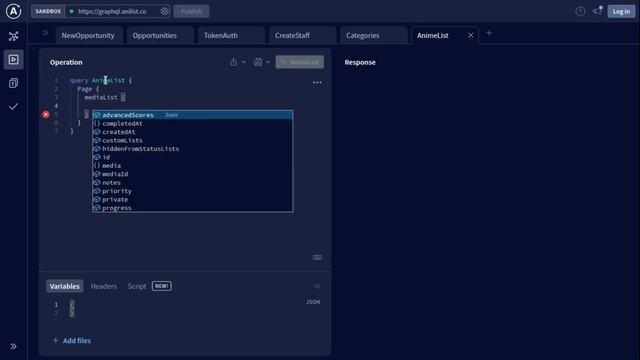Select createdAt autocomplete suggestion
640x360 pixels.
[x=193, y=132]
